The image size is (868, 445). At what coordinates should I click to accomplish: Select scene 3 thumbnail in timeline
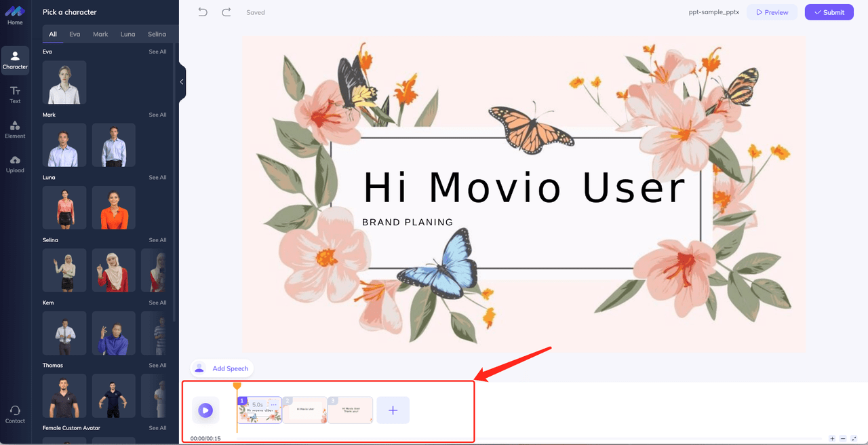[x=351, y=410]
